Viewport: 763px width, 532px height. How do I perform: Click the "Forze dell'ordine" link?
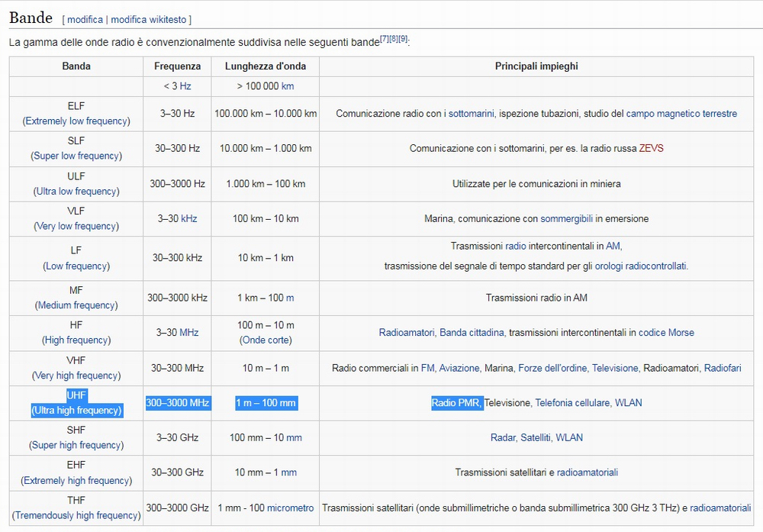[552, 368]
